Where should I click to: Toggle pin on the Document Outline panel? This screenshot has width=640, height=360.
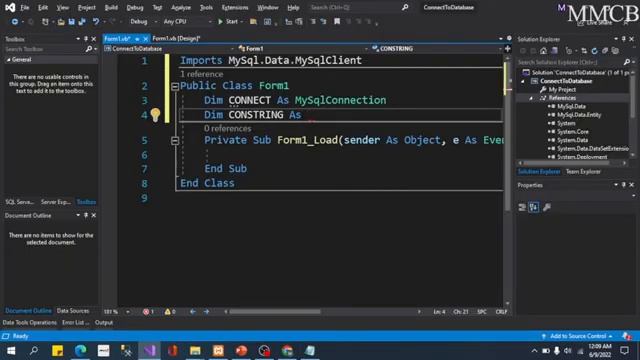[86, 215]
